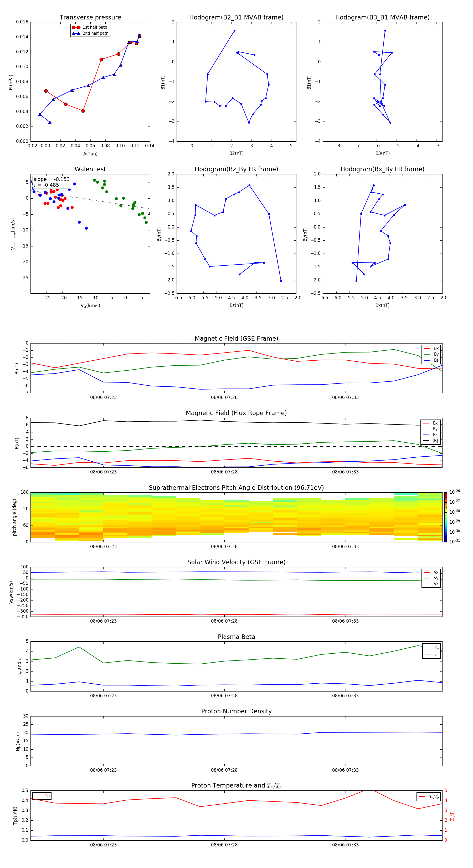
Task: Click the dashed Walen test regression line
Action: click(90, 200)
